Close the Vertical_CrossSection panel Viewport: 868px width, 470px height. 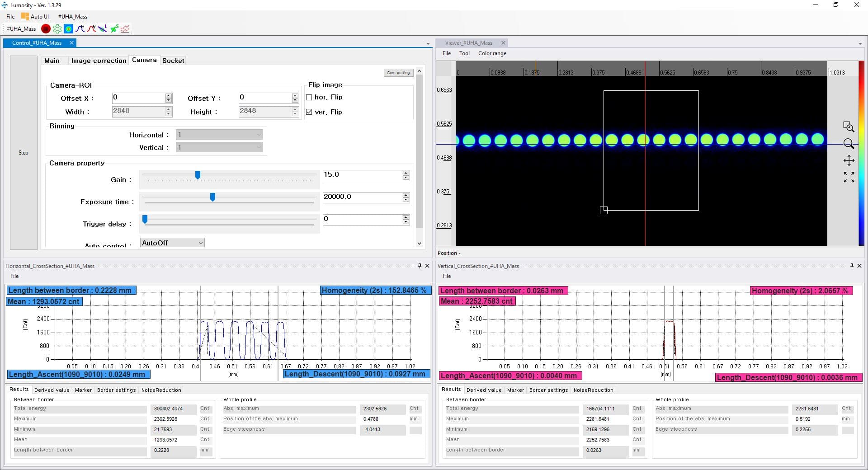tap(859, 266)
